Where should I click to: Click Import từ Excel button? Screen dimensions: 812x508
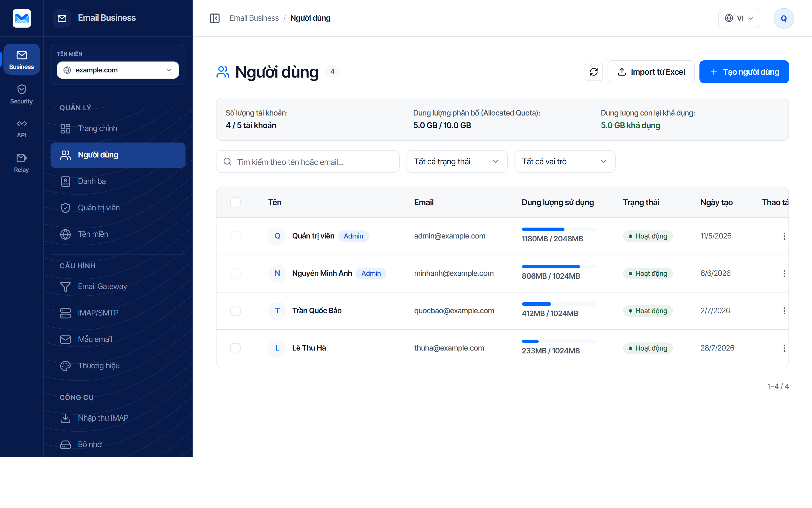651,72
